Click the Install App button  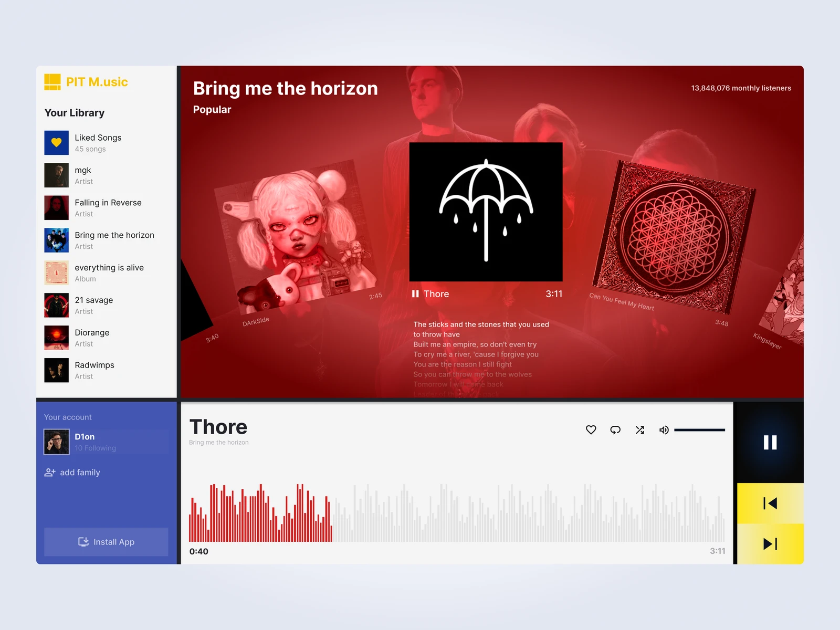pos(106,542)
